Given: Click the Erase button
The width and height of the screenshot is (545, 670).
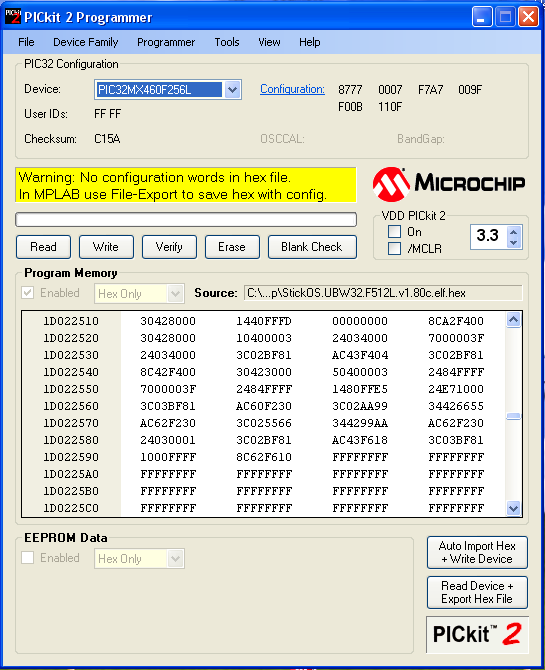Looking at the screenshot, I should click(232, 247).
